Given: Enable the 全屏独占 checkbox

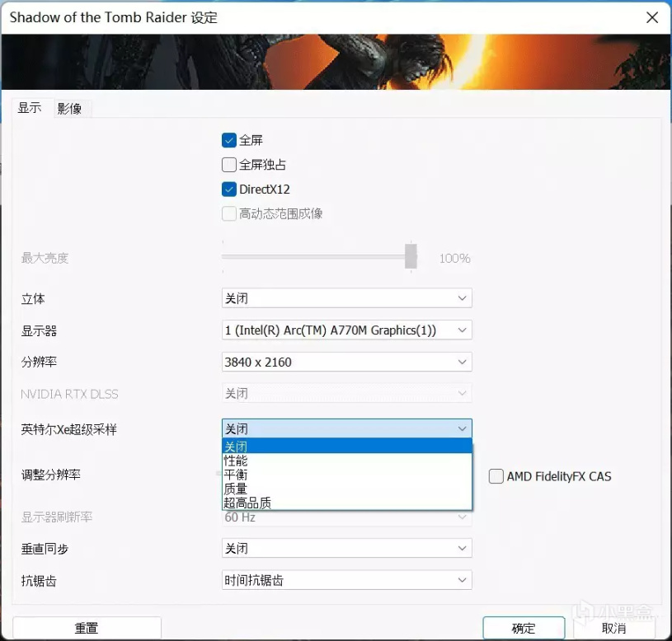Looking at the screenshot, I should click(x=229, y=165).
